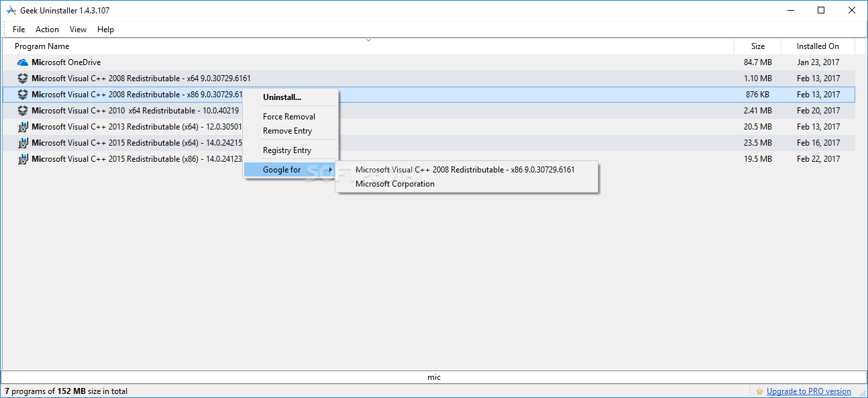Click the 19.5 MB size cell

(x=757, y=159)
